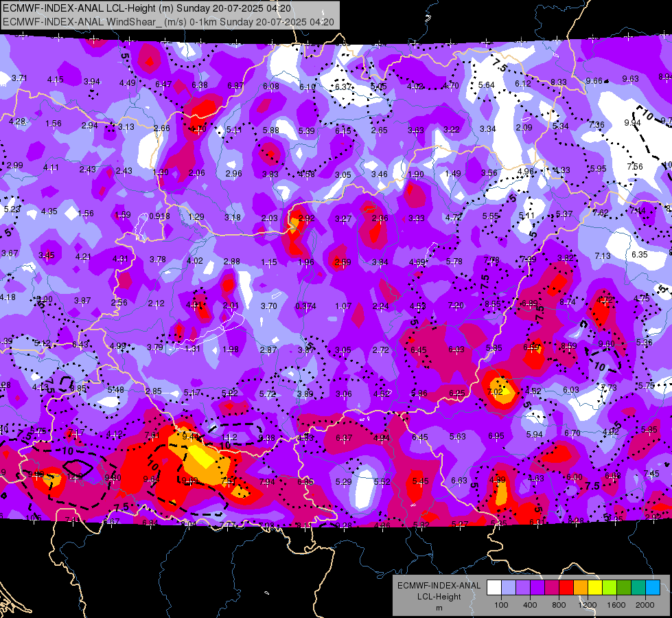Screen dimensions: 672x618
Task: Click the map value '8.74'
Action: pos(568,302)
